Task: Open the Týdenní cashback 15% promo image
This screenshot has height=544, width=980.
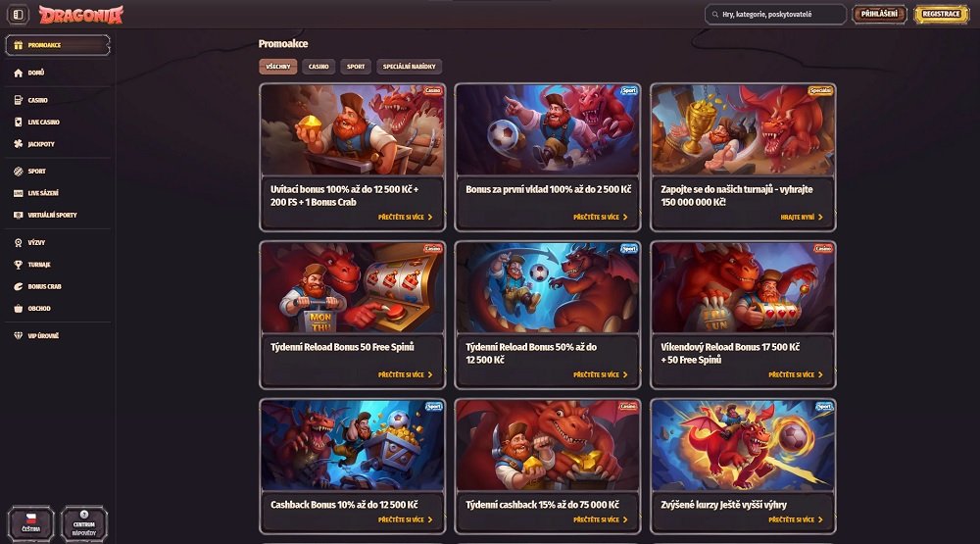Action: tap(548, 445)
